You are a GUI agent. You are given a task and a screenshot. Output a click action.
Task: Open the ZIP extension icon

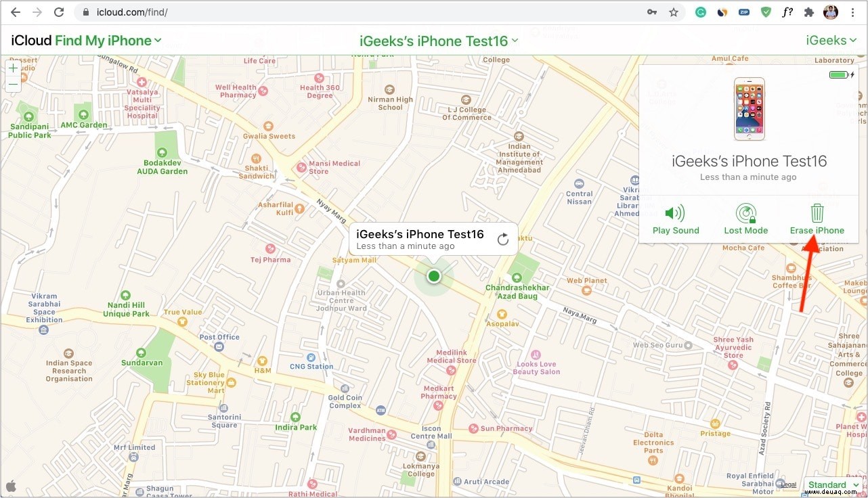click(x=743, y=12)
